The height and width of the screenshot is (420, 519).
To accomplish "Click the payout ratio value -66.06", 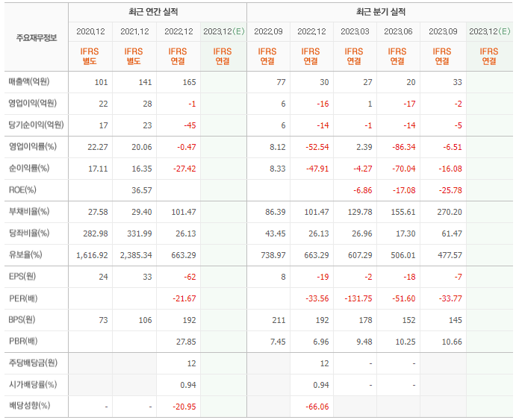I will [x=317, y=407].
